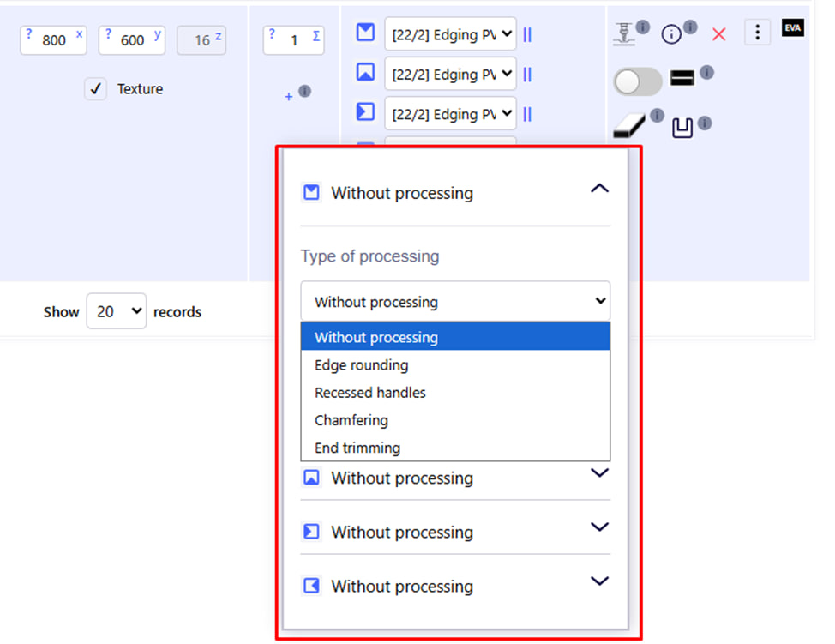The height and width of the screenshot is (644, 835).
Task: Click the black double-bar panel icon
Action: coord(682,79)
